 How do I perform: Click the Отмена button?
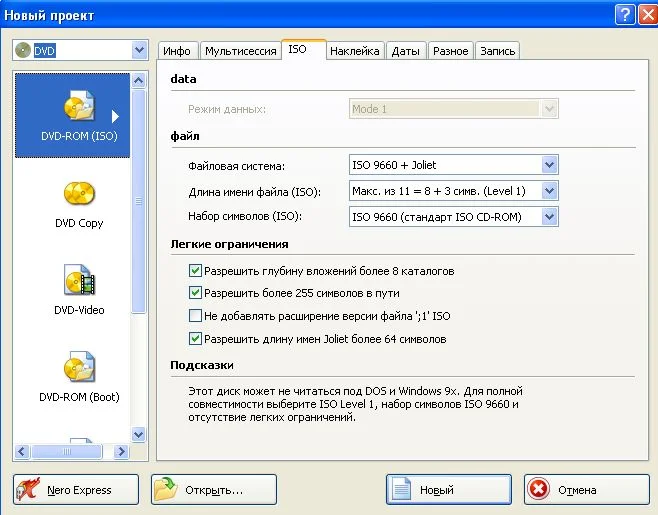click(587, 489)
